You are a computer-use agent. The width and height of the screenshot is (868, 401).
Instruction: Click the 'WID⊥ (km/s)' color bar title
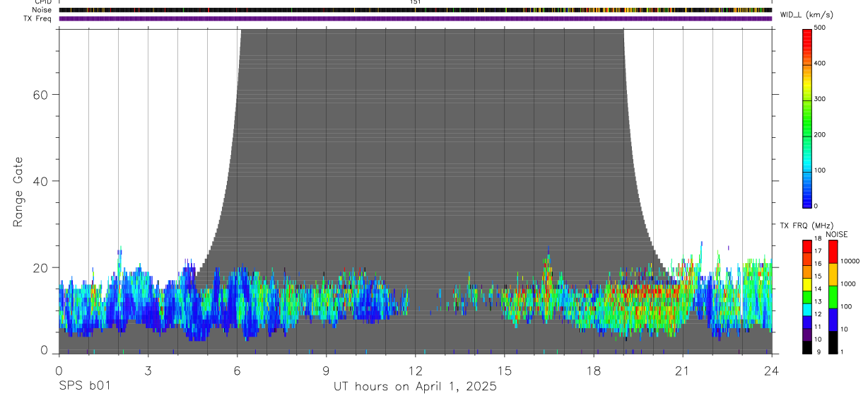click(806, 15)
